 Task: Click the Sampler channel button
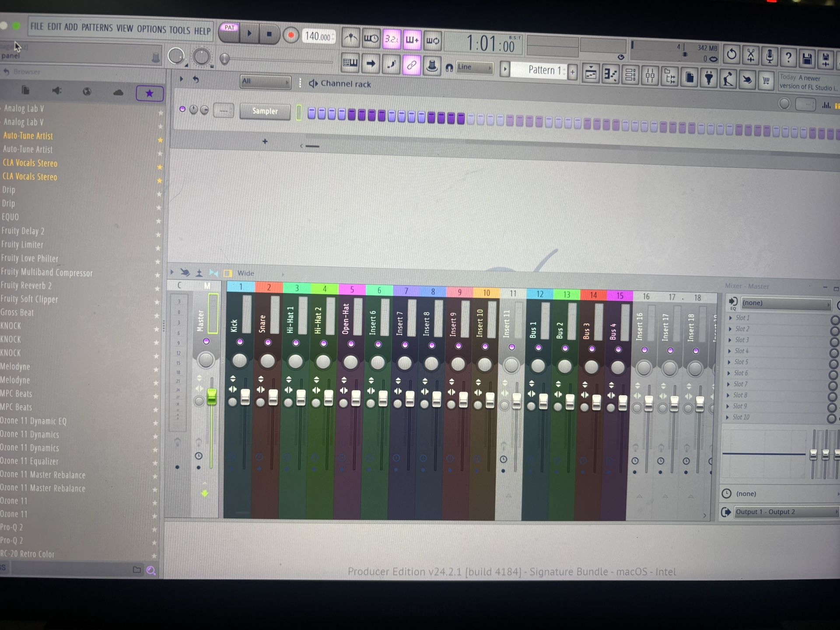pyautogui.click(x=265, y=111)
